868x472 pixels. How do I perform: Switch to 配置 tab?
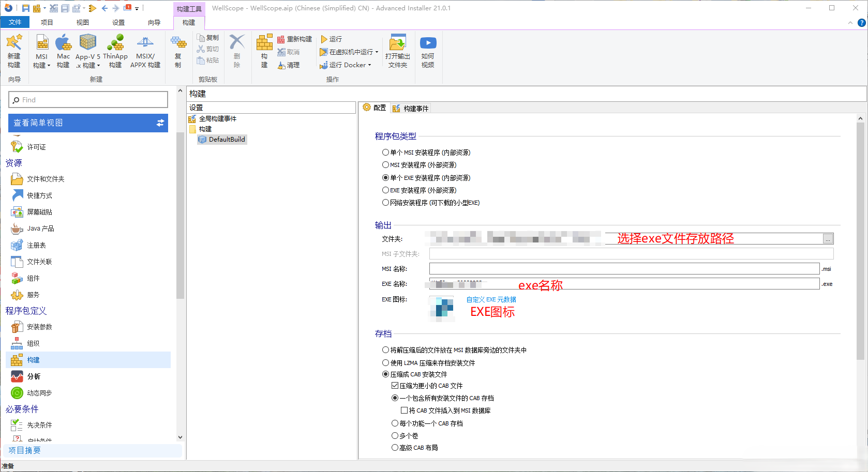tap(375, 108)
